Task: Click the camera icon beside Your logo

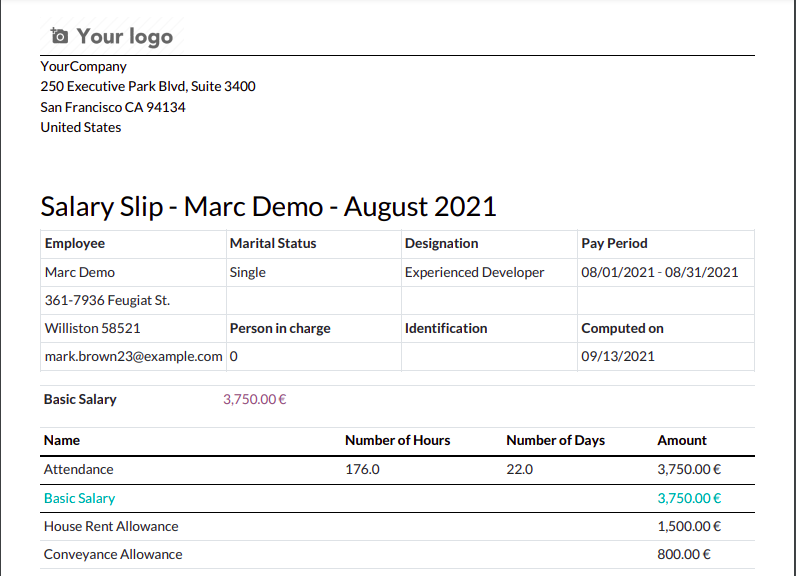Action: point(59,37)
